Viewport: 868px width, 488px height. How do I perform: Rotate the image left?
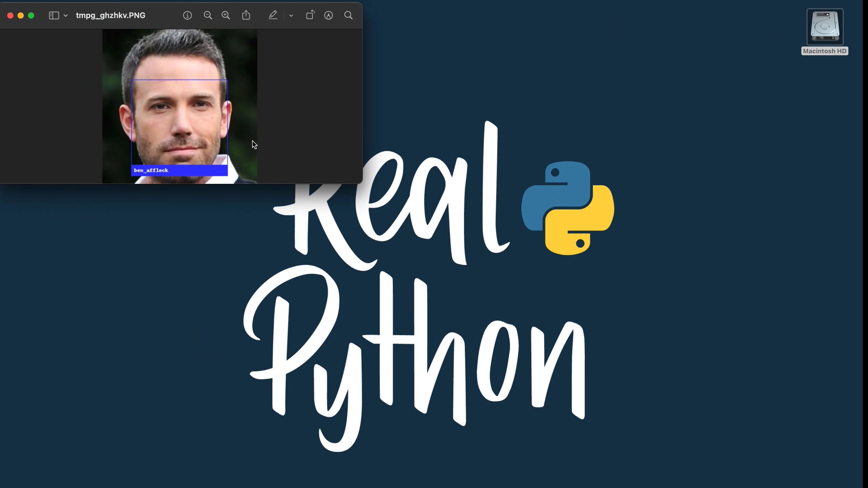point(310,15)
